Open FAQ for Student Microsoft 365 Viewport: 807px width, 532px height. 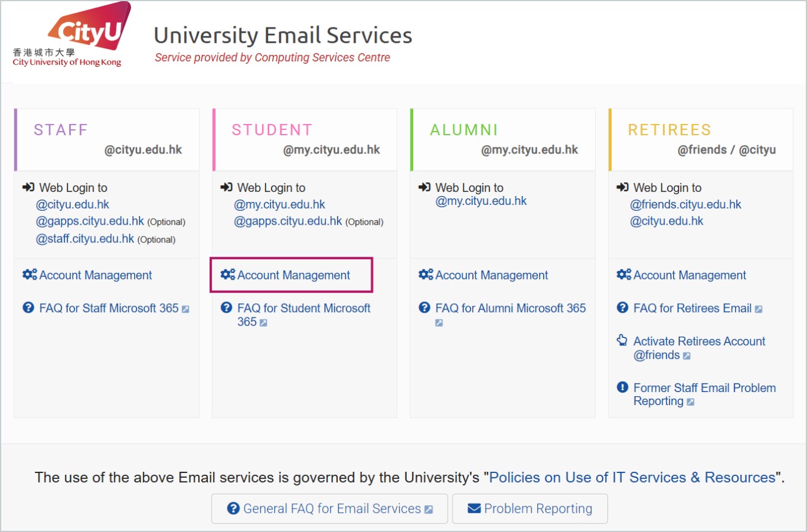tap(303, 308)
